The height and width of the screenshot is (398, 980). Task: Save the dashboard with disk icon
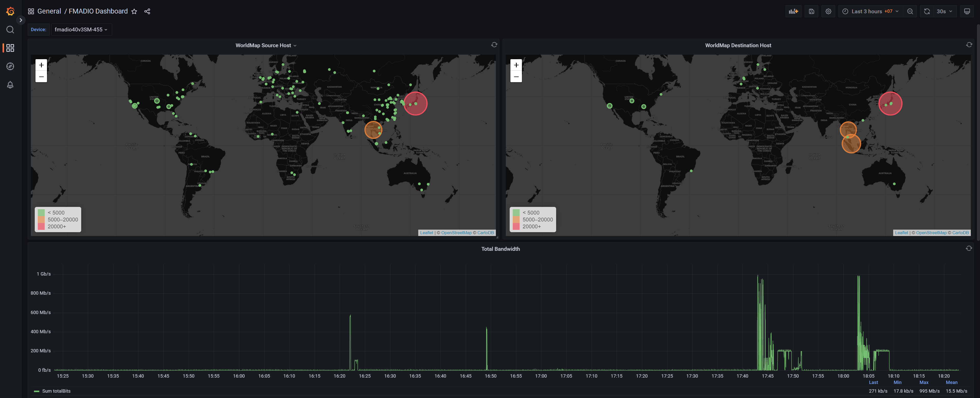click(811, 11)
